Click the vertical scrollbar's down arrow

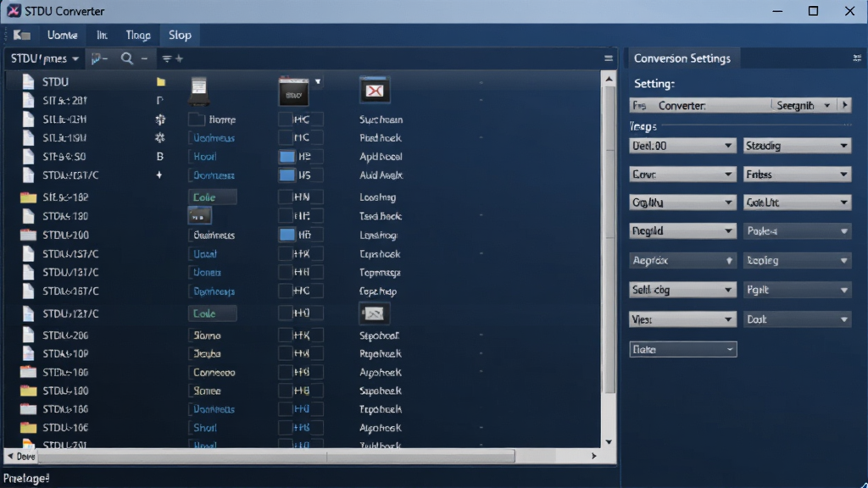point(609,442)
